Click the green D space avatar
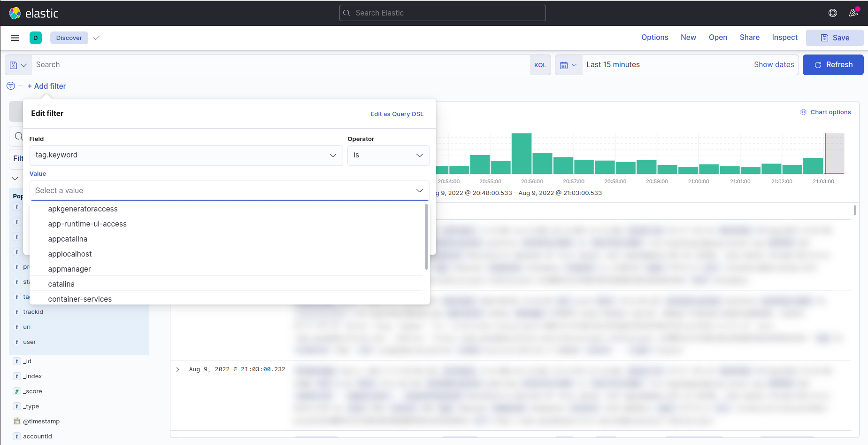868x445 pixels. coord(36,38)
